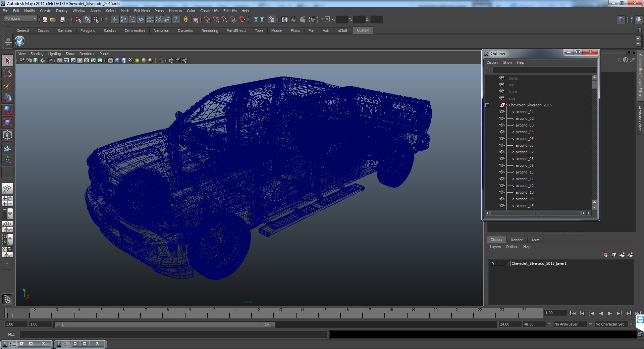Activate the Rotate tool sphere icon
644x349 pixels.
pyautogui.click(x=7, y=110)
